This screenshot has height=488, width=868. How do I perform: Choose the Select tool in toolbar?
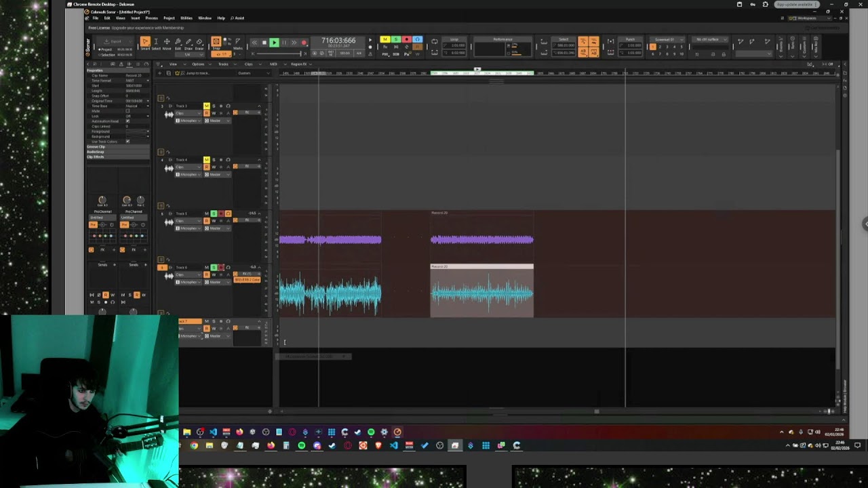(x=156, y=43)
